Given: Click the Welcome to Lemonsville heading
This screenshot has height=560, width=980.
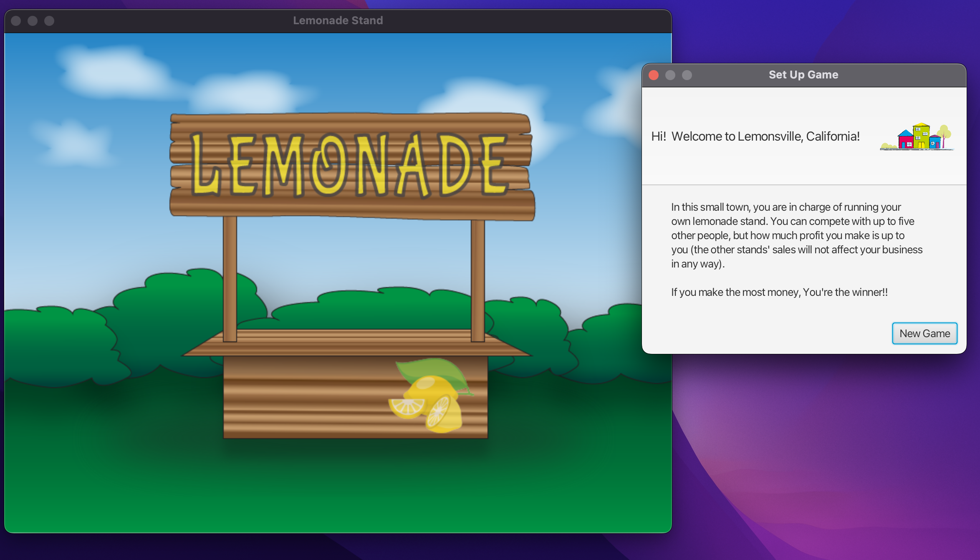Looking at the screenshot, I should 755,136.
